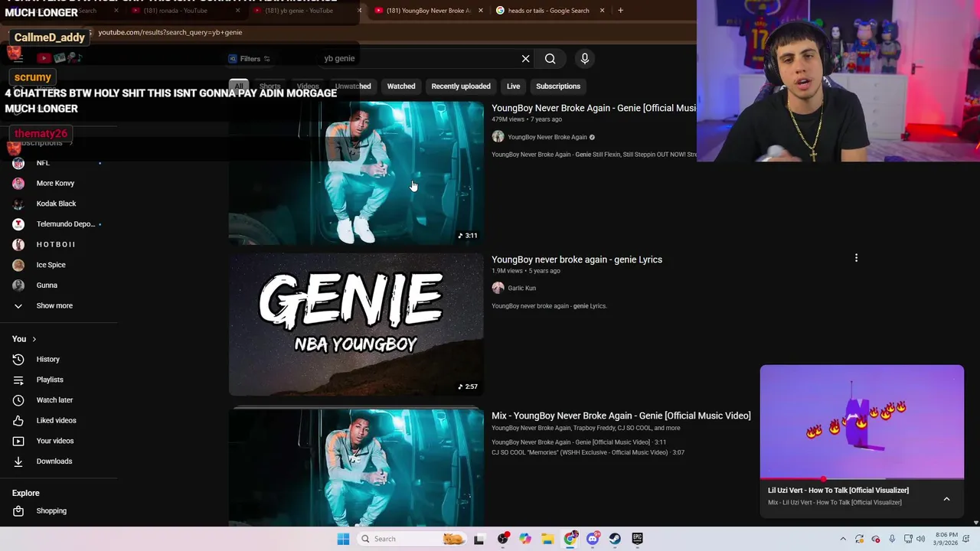Open the clock showing 8:06 PM
The height and width of the screenshot is (551, 980).
point(946,539)
